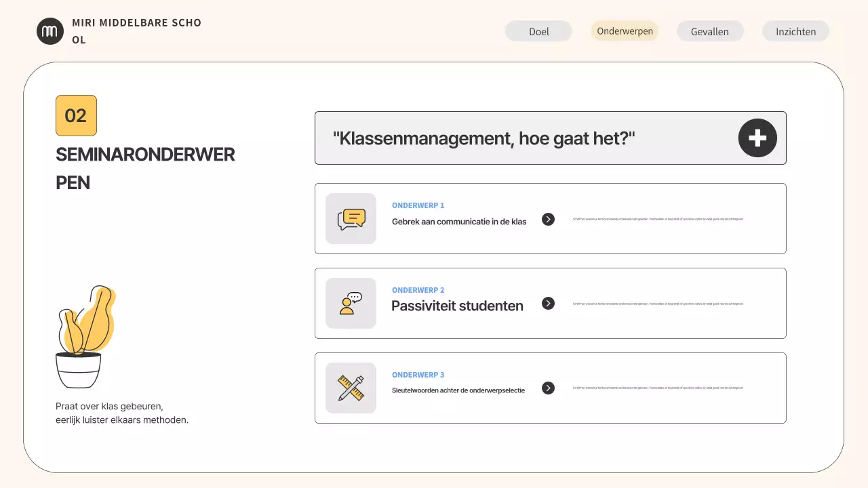This screenshot has width=868, height=488.
Task: Select the chat bubbles icon for Onderwerp 1
Action: click(x=351, y=219)
